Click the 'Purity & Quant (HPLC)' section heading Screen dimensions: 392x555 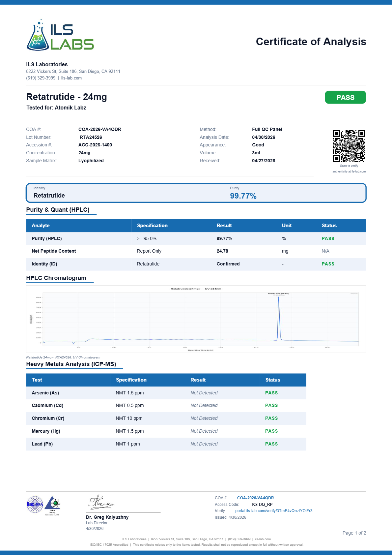coord(58,210)
